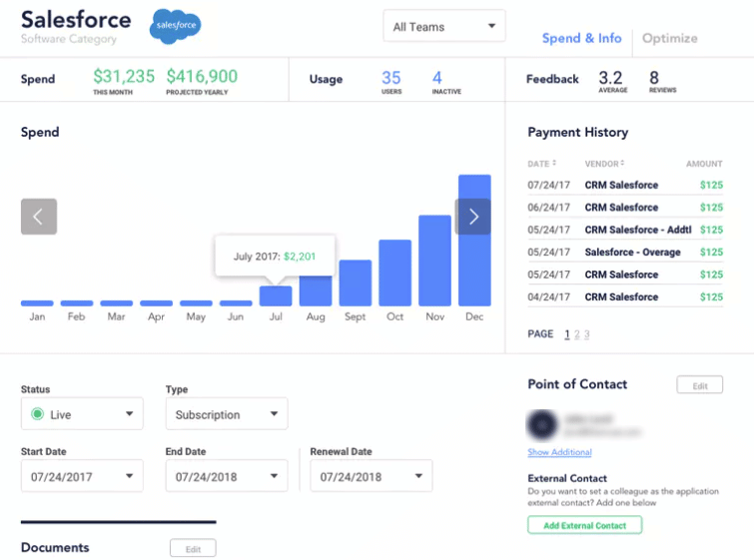
Task: Open the Start Date picker
Action: pyautogui.click(x=82, y=476)
